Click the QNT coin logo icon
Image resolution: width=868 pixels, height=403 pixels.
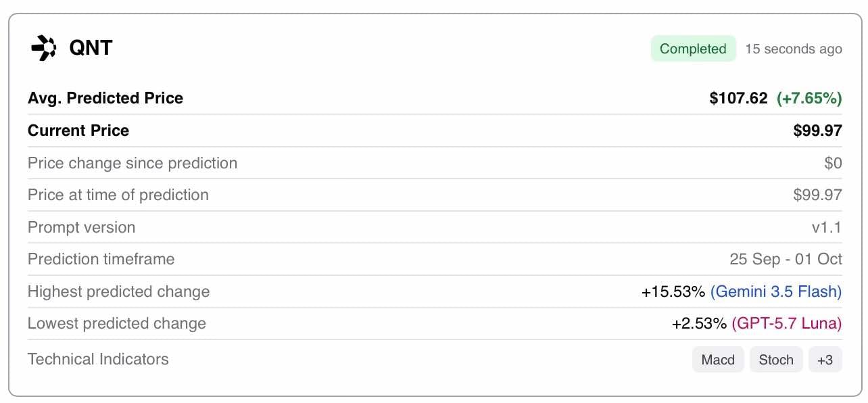[43, 48]
